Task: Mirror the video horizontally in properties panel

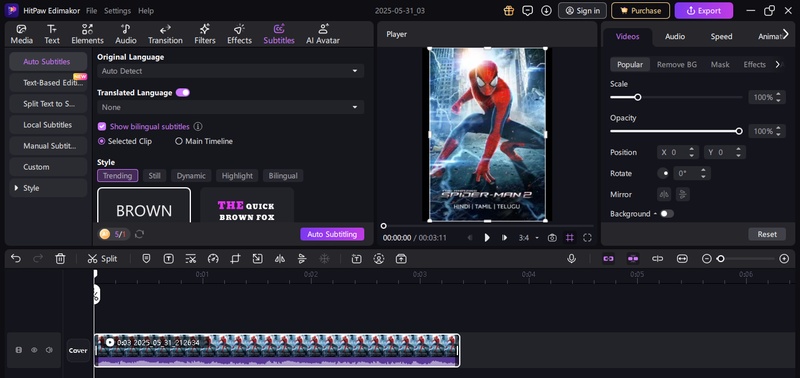Action: pyautogui.click(x=664, y=194)
